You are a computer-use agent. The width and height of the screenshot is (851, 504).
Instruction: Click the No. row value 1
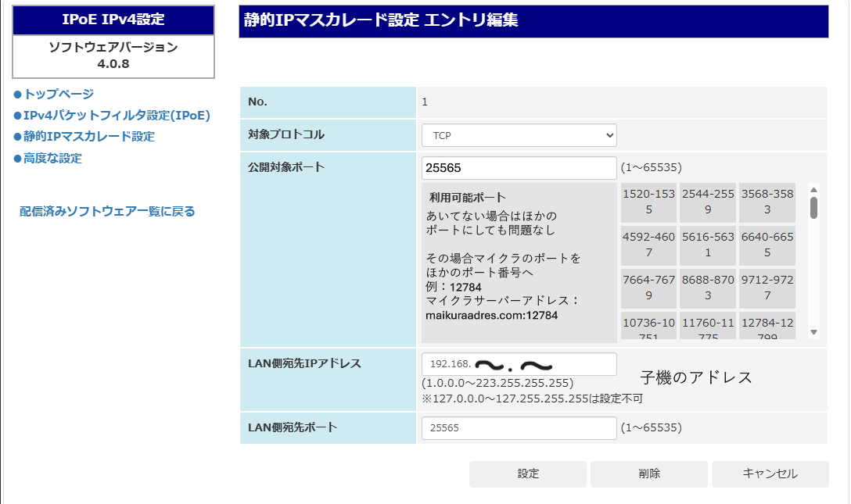coord(425,102)
